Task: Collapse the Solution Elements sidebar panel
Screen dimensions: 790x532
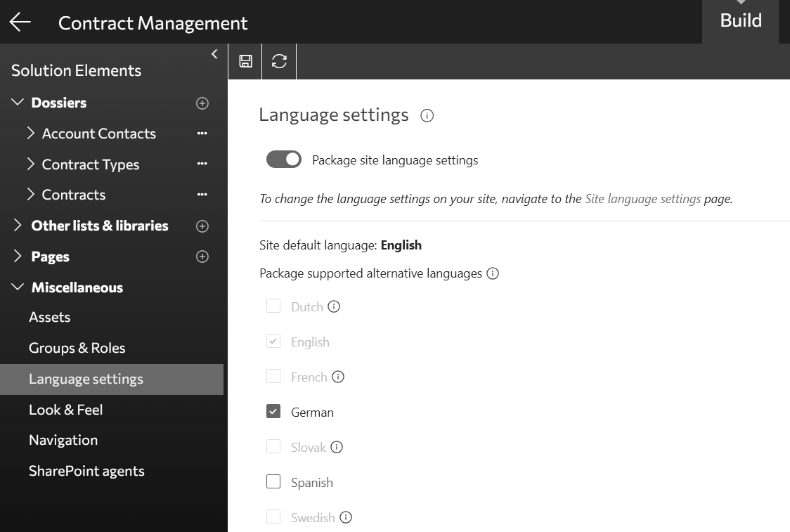Action: tap(215, 54)
